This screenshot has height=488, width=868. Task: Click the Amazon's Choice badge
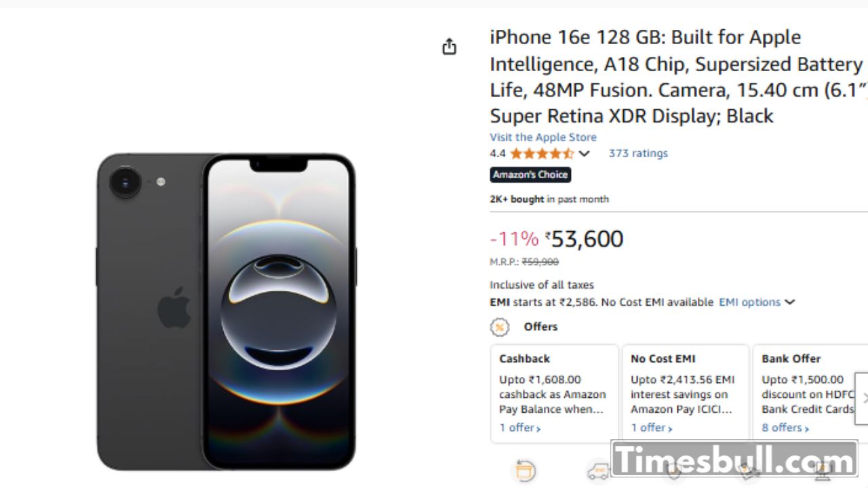click(530, 175)
